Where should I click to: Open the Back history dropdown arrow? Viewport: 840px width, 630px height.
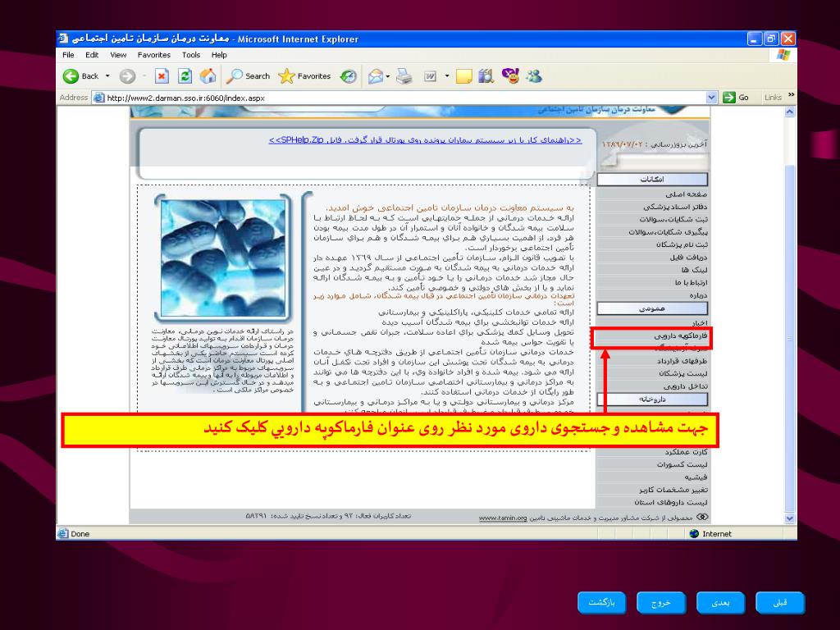(107, 76)
